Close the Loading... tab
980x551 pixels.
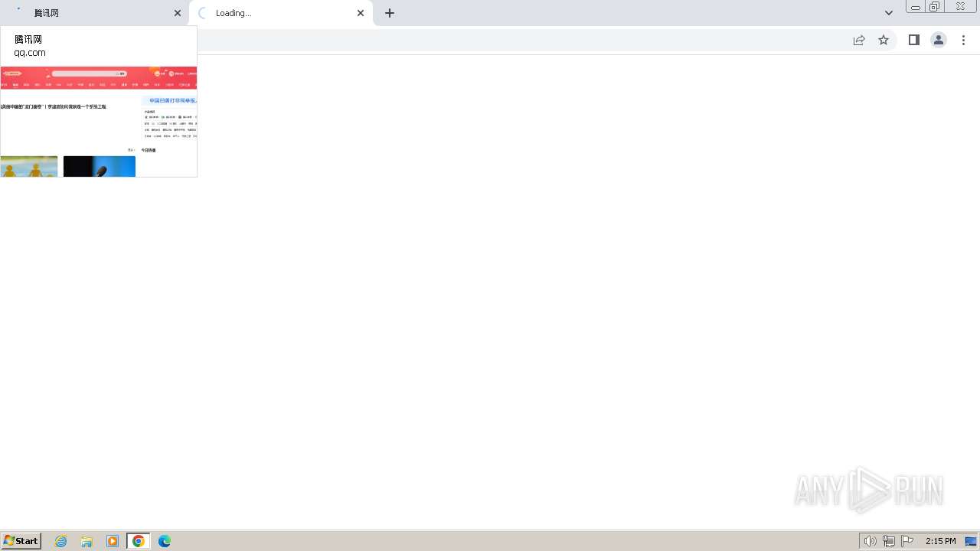(361, 13)
